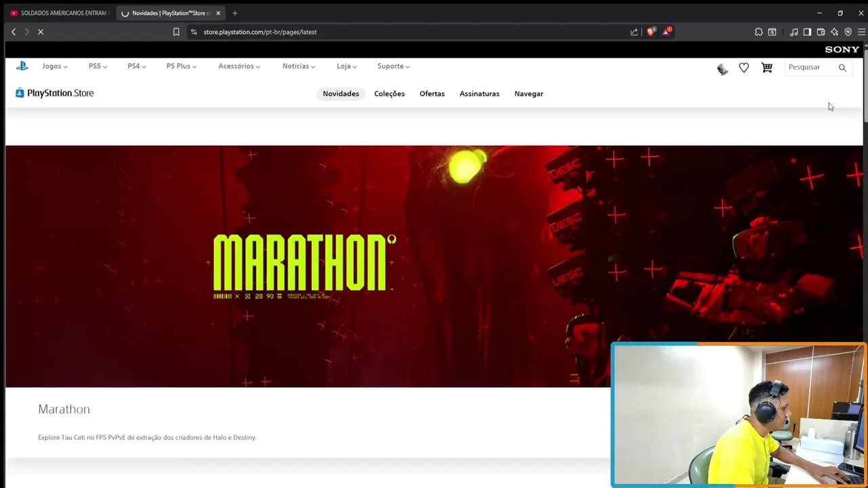868x488 pixels.
Task: Click the user profile avatar
Action: [x=722, y=68]
